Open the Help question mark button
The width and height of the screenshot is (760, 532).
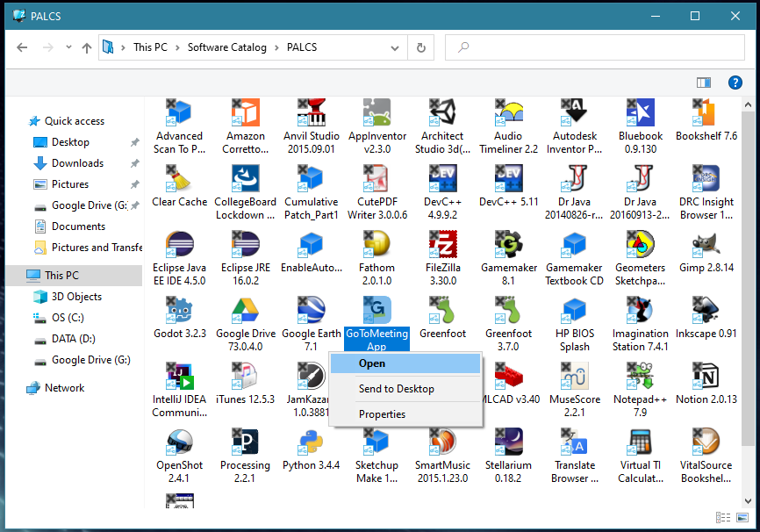pos(735,83)
